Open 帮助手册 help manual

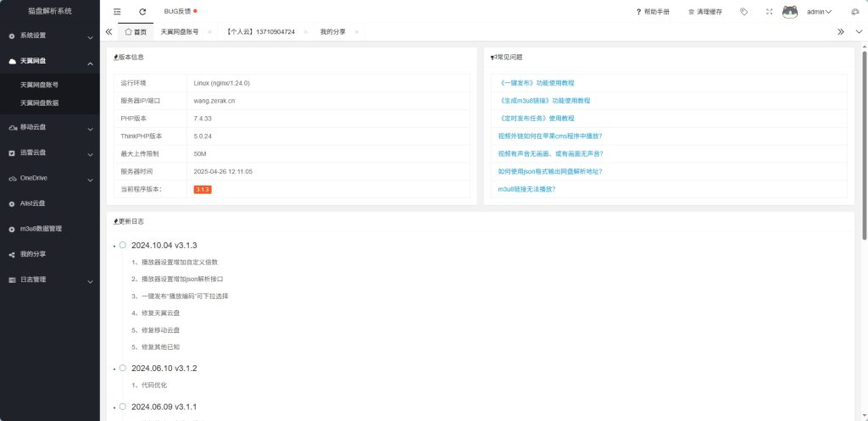(x=652, y=12)
